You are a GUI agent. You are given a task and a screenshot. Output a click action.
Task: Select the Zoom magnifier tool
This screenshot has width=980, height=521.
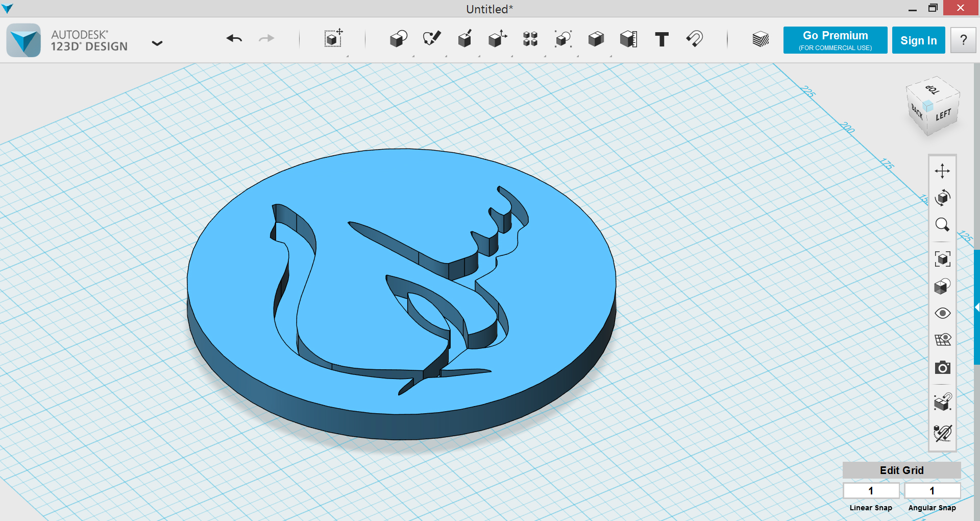coord(942,225)
